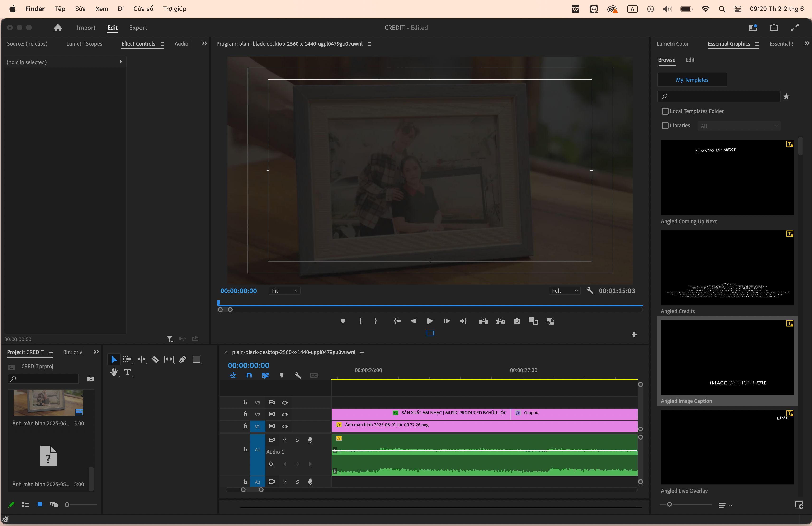Open the Libraries All dropdown
Image resolution: width=812 pixels, height=526 pixels.
click(739, 126)
